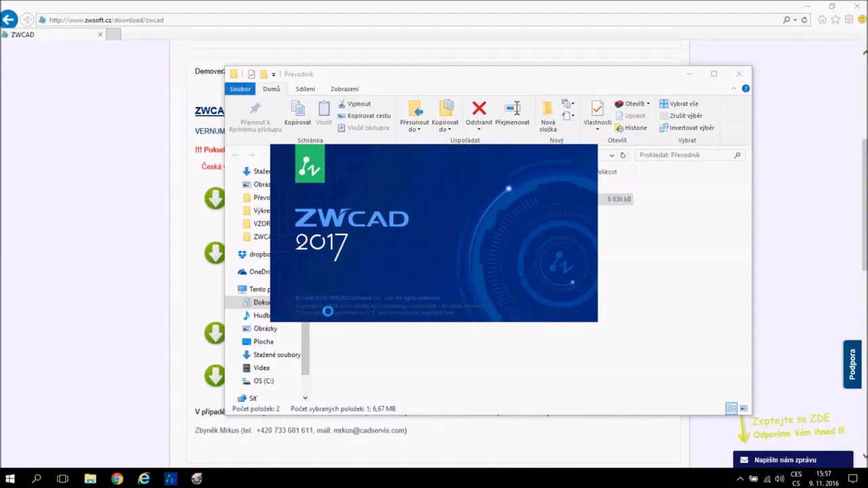
Task: Click topmost green download arrow on webpage
Action: click(215, 198)
